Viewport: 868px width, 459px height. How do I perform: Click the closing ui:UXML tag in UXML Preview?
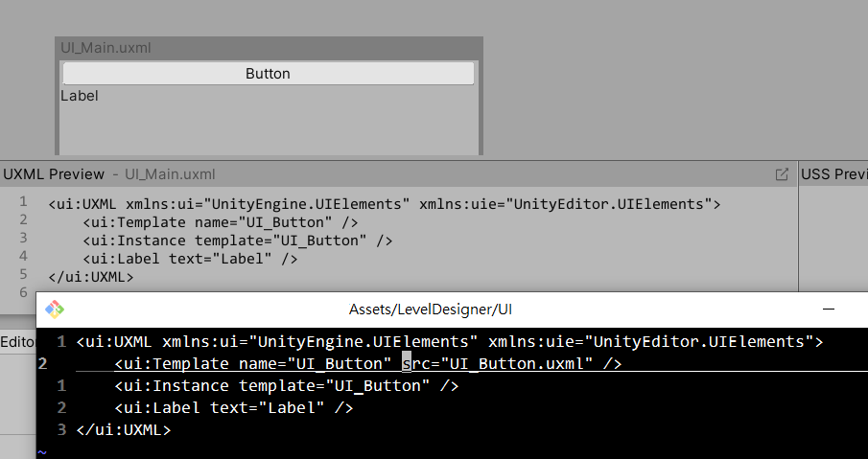(x=91, y=277)
